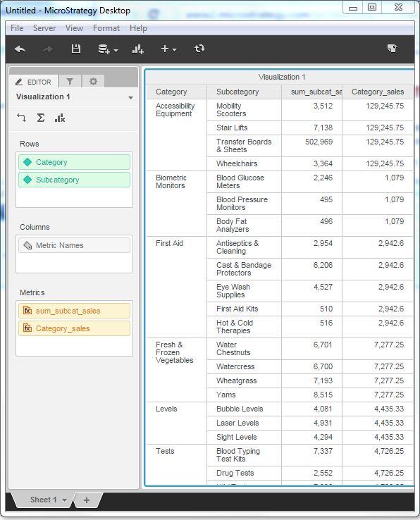Open the Server menu
The width and height of the screenshot is (420, 520).
pyautogui.click(x=44, y=28)
